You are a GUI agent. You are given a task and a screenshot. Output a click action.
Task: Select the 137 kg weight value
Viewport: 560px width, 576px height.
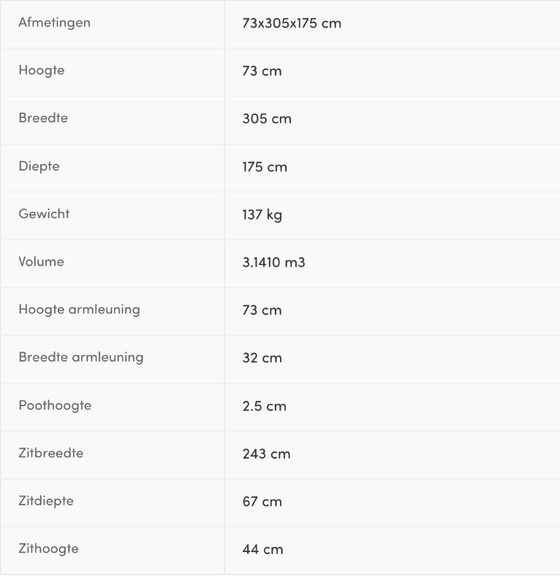(262, 215)
